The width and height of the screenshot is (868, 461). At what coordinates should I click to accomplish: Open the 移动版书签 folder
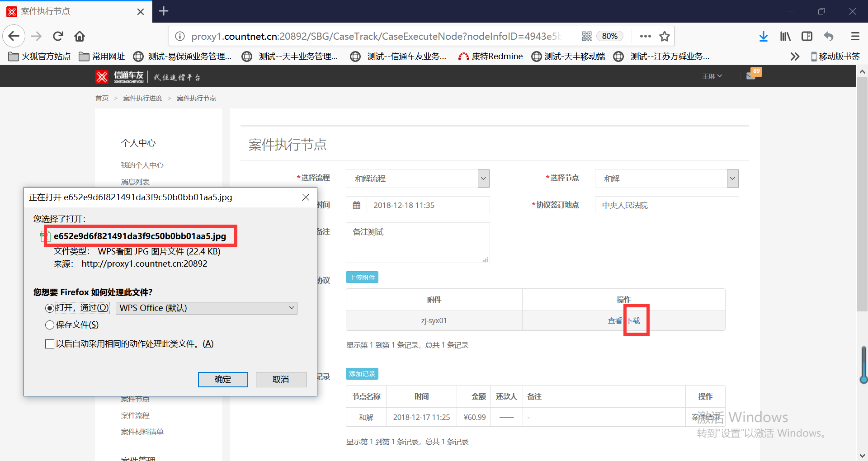pyautogui.click(x=835, y=56)
